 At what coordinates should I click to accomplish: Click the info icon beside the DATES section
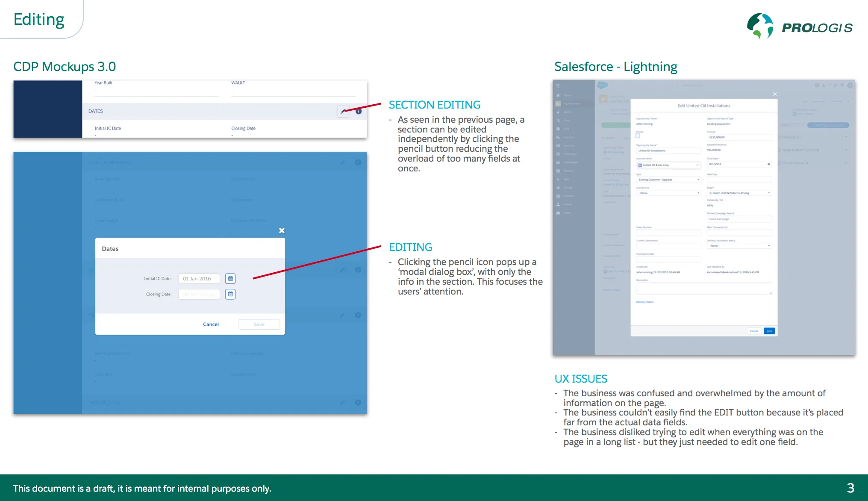click(x=358, y=111)
